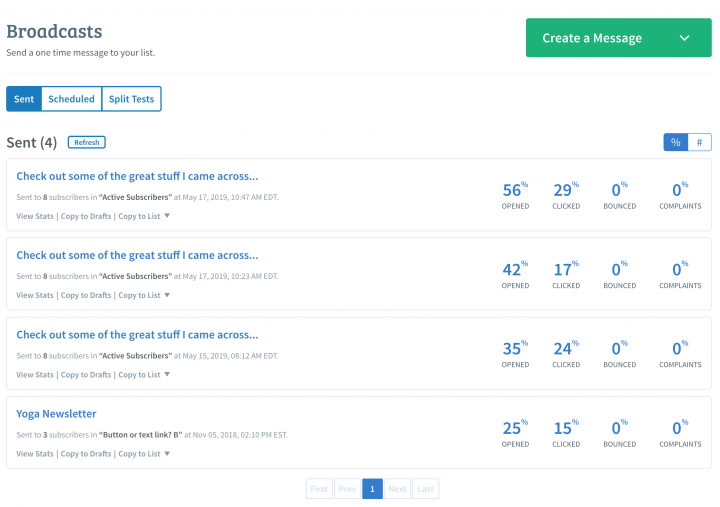Open the Yoga Newsletter broadcast
720x507 pixels.
coord(56,414)
